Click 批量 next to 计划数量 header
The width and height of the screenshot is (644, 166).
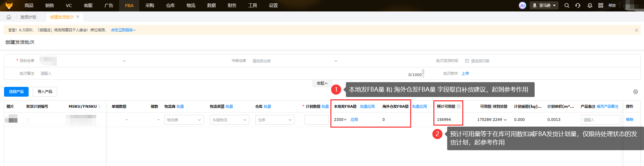point(325,106)
